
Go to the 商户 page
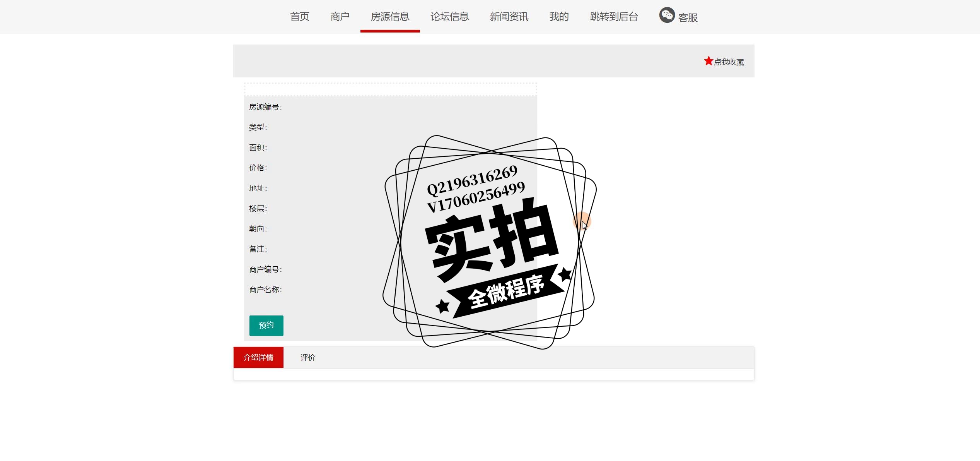340,17
